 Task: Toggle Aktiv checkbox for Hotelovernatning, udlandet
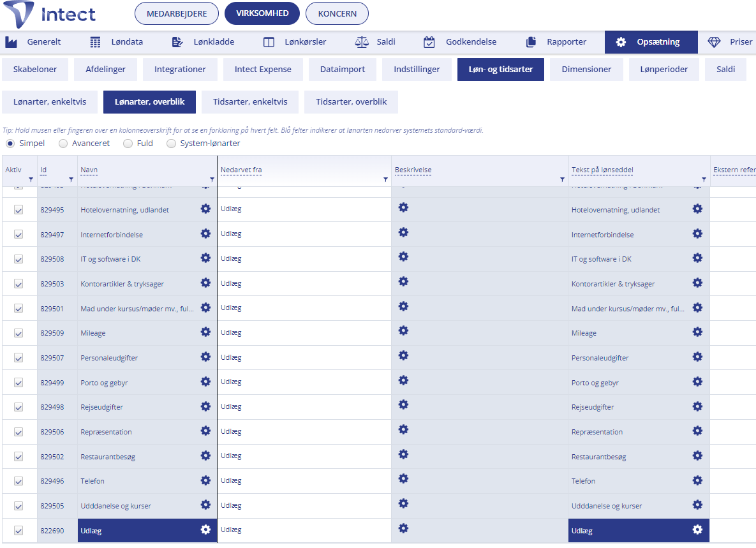pyautogui.click(x=19, y=210)
